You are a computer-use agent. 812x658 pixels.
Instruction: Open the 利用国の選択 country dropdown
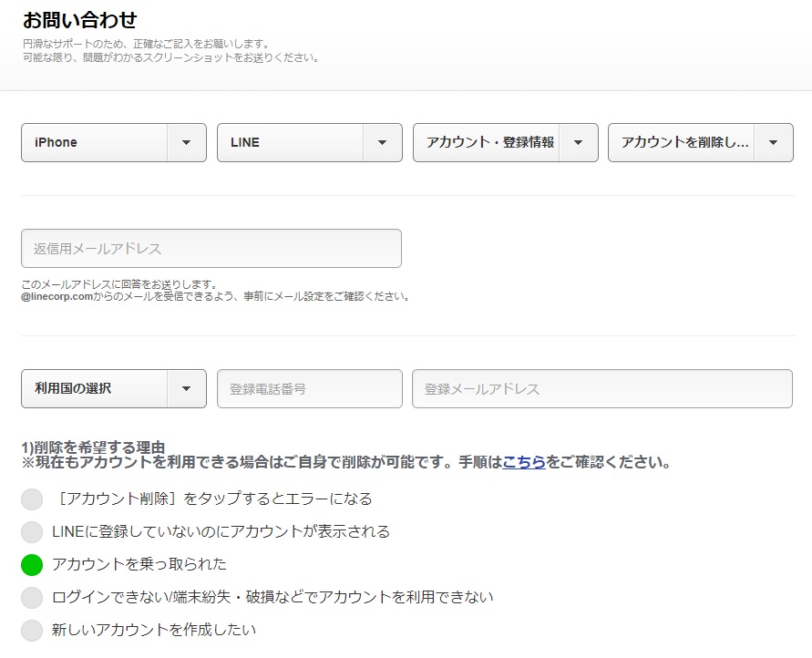(114, 388)
